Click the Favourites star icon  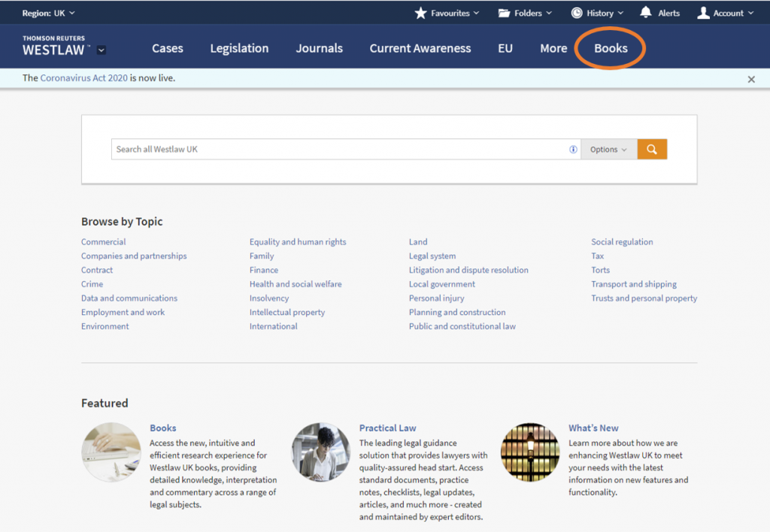421,13
